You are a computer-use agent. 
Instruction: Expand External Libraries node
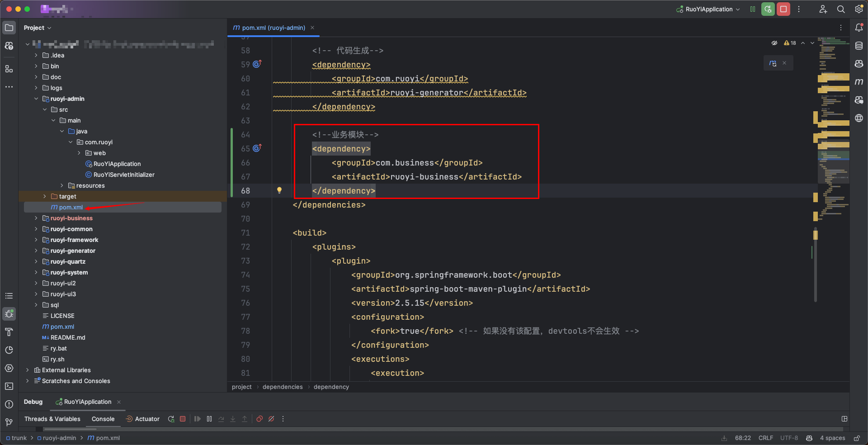[x=28, y=370]
